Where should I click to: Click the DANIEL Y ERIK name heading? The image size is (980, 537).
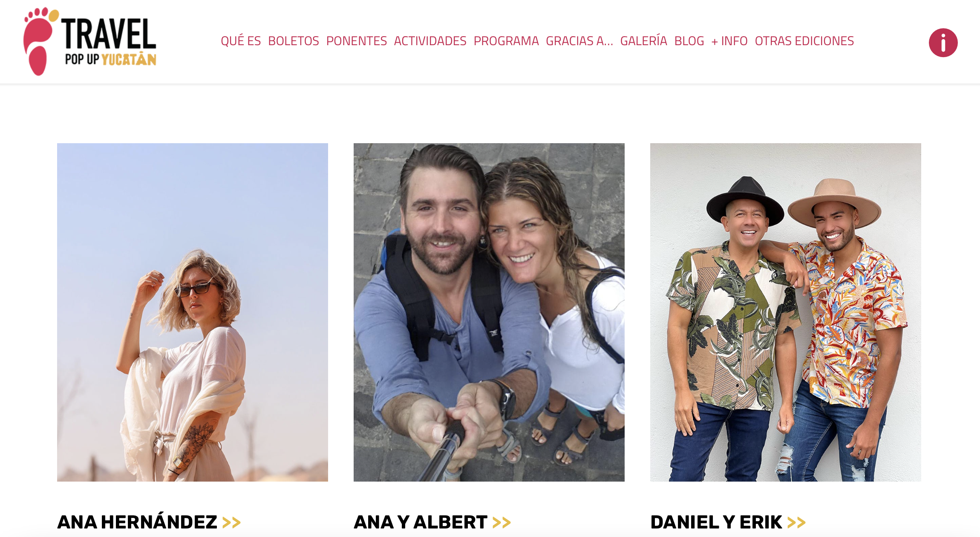point(716,522)
